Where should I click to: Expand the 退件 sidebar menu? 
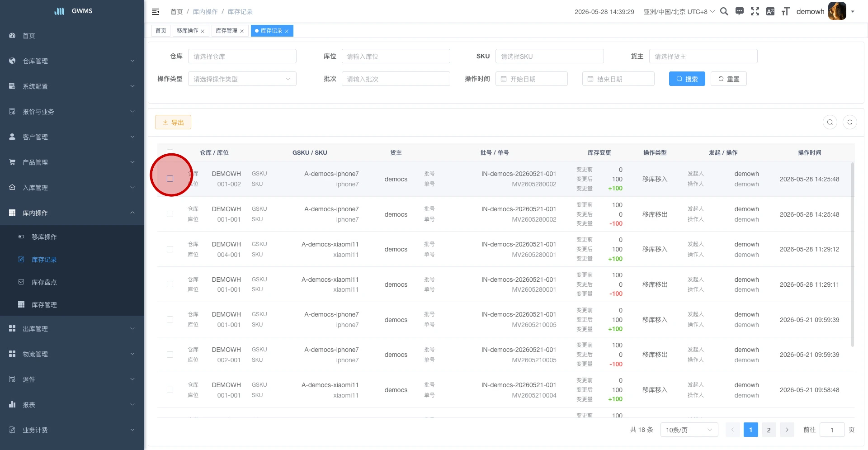tap(72, 379)
